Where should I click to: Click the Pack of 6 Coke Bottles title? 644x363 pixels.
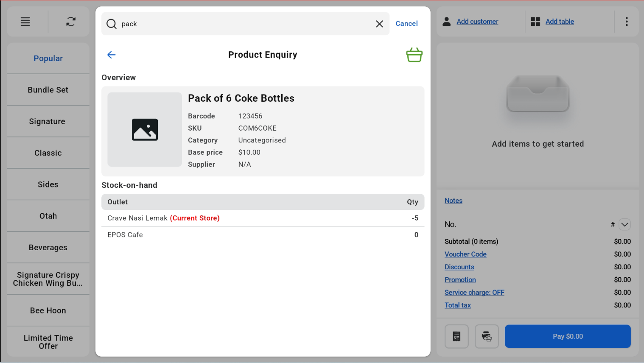241,98
